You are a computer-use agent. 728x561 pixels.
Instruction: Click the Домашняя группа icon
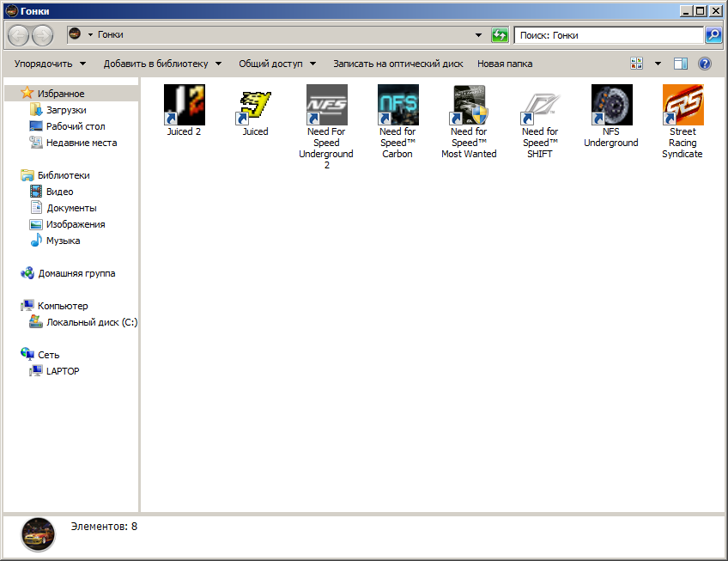point(27,273)
